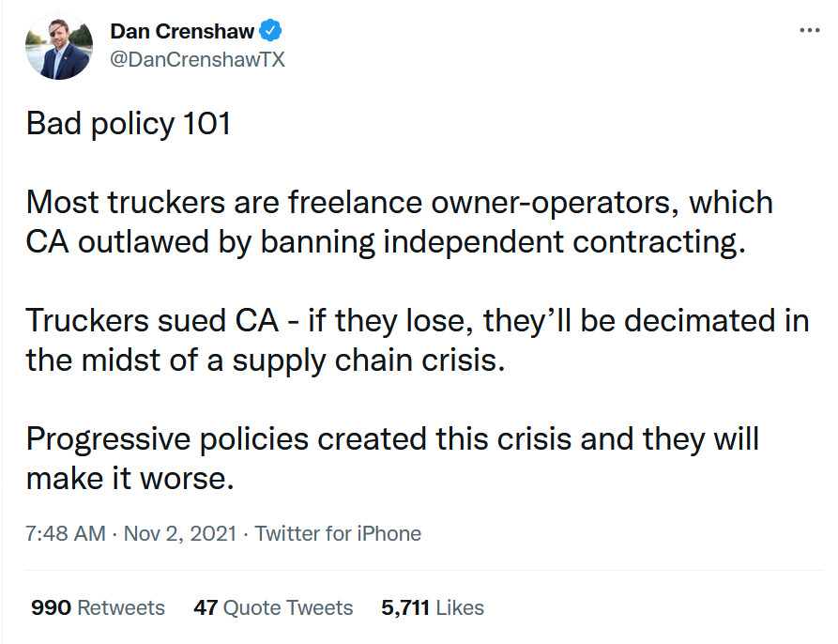Open the @DanCrenshawTX handle link
The height and width of the screenshot is (644, 838).
tap(197, 59)
